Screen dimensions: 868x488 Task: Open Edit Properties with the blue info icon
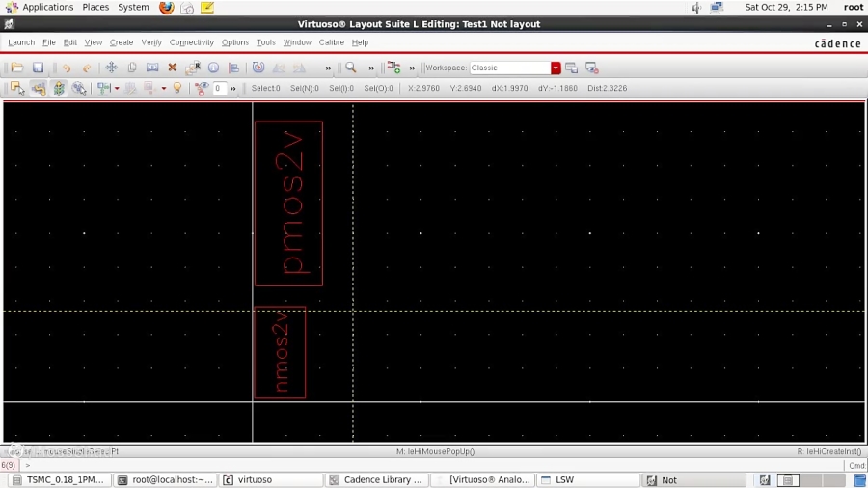[213, 68]
